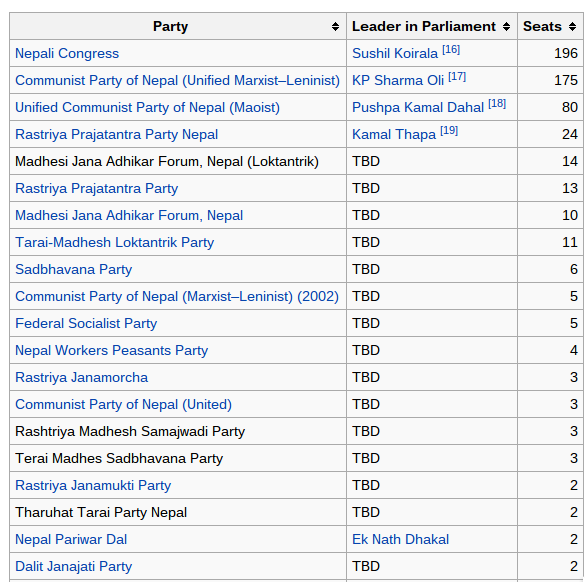Follow citation reference [18]

(497, 104)
